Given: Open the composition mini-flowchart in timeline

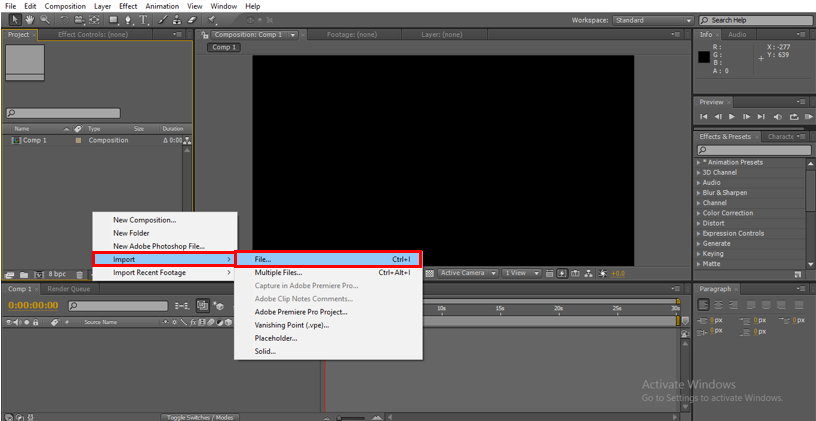Looking at the screenshot, I should coord(183,306).
